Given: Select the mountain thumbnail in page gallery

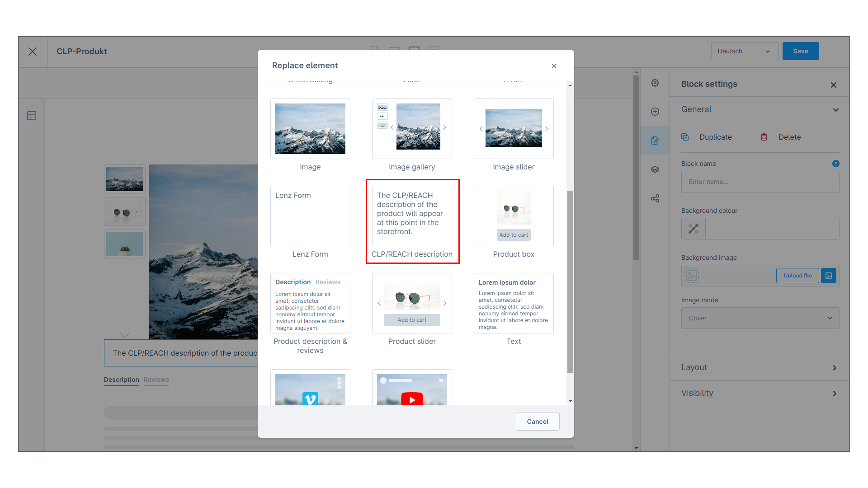Looking at the screenshot, I should (125, 179).
